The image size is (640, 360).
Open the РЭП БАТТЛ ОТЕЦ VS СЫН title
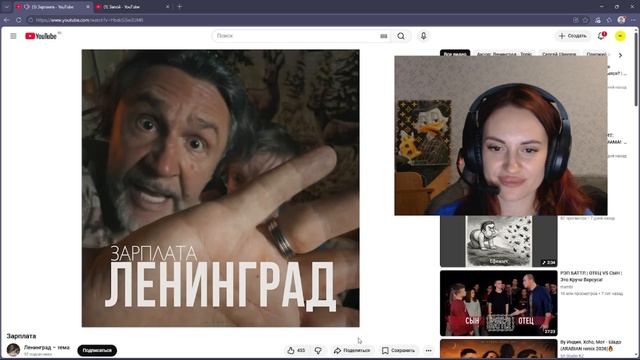tap(591, 276)
